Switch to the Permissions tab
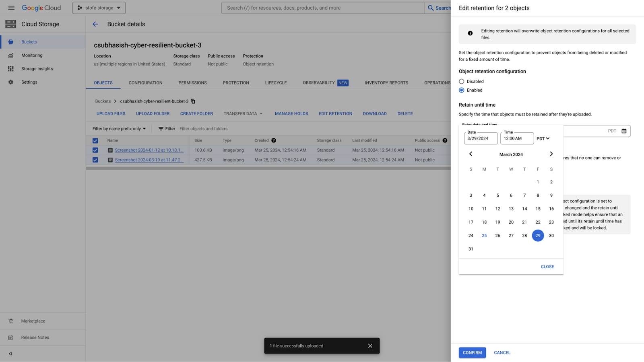This screenshot has width=644, height=362. coord(193,83)
